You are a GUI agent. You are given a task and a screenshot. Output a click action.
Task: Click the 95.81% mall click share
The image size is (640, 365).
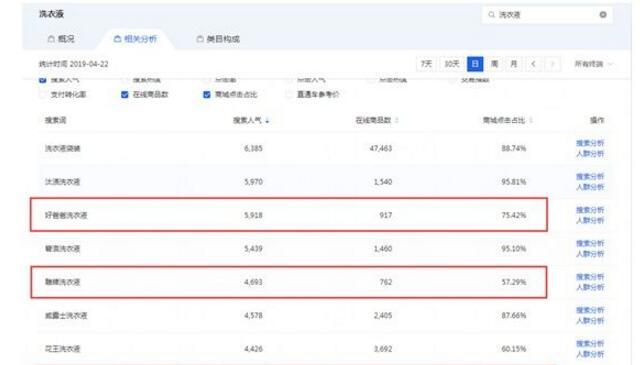pos(514,182)
